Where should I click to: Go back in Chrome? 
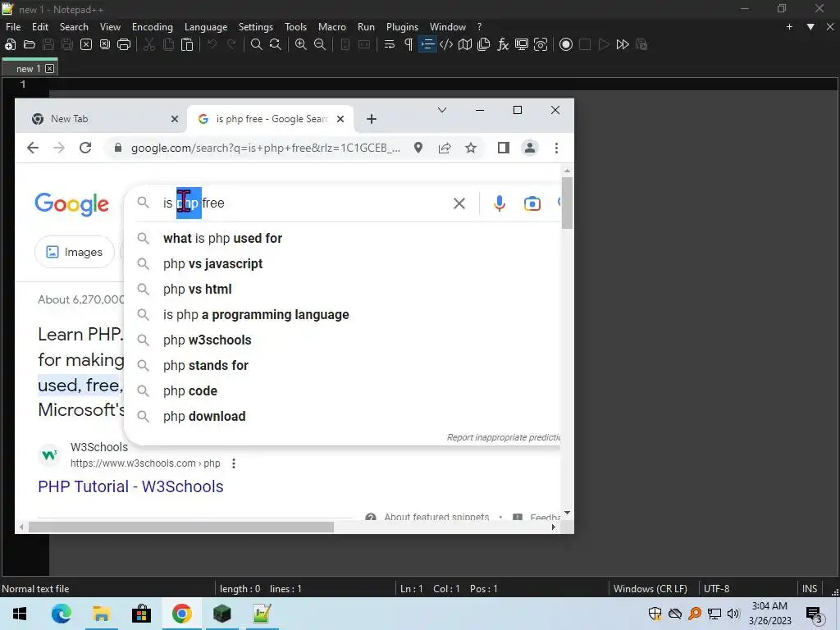pos(33,148)
